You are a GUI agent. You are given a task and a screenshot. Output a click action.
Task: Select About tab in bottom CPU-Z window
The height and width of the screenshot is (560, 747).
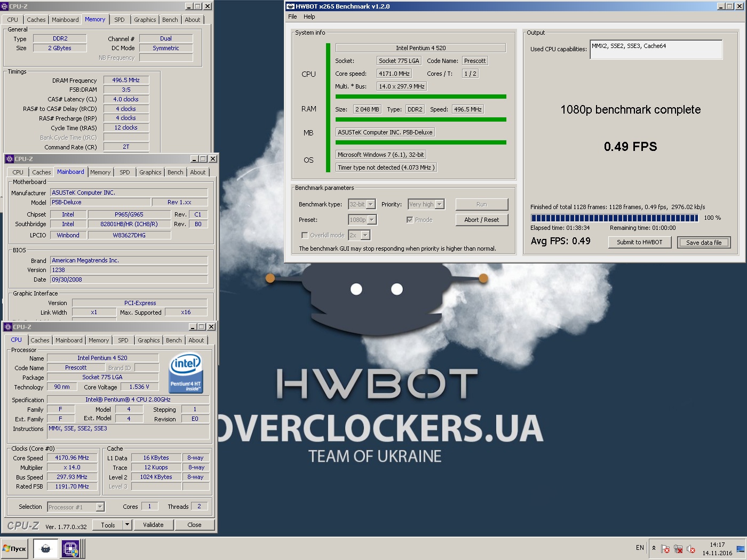point(196,340)
